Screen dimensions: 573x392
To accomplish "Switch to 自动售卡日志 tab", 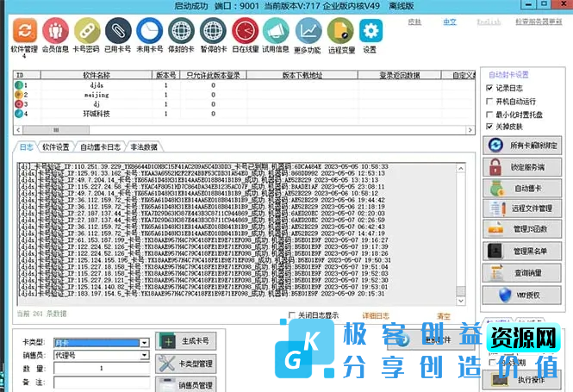I will tap(100, 146).
